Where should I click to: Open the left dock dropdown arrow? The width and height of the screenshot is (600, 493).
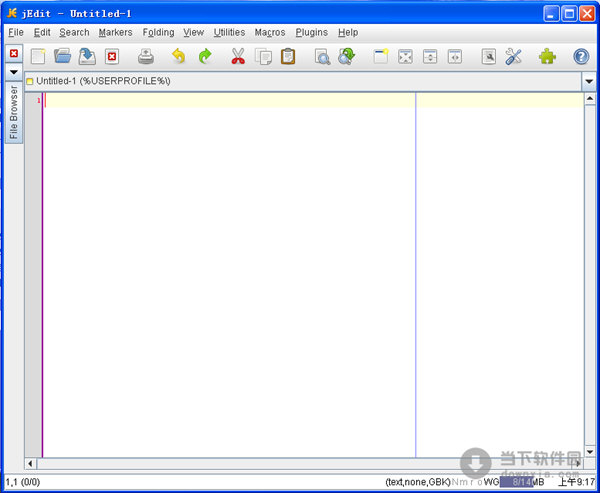14,73
